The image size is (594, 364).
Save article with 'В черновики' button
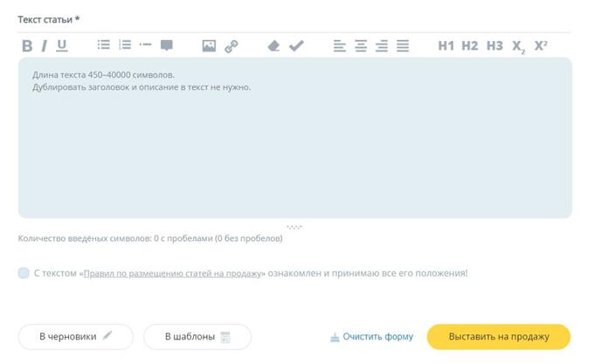76,336
